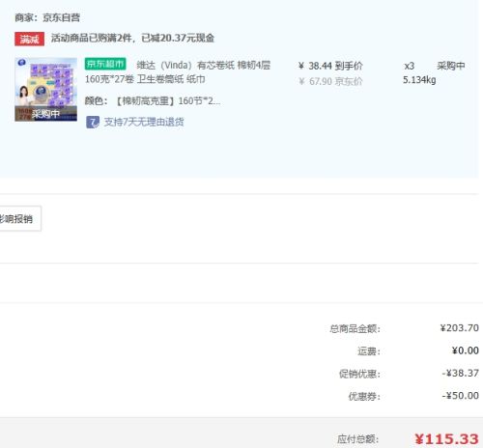The width and height of the screenshot is (483, 448).
Task: Select the 160克*27卷 卫生卷筒纸 description line
Action: pyautogui.click(x=145, y=79)
